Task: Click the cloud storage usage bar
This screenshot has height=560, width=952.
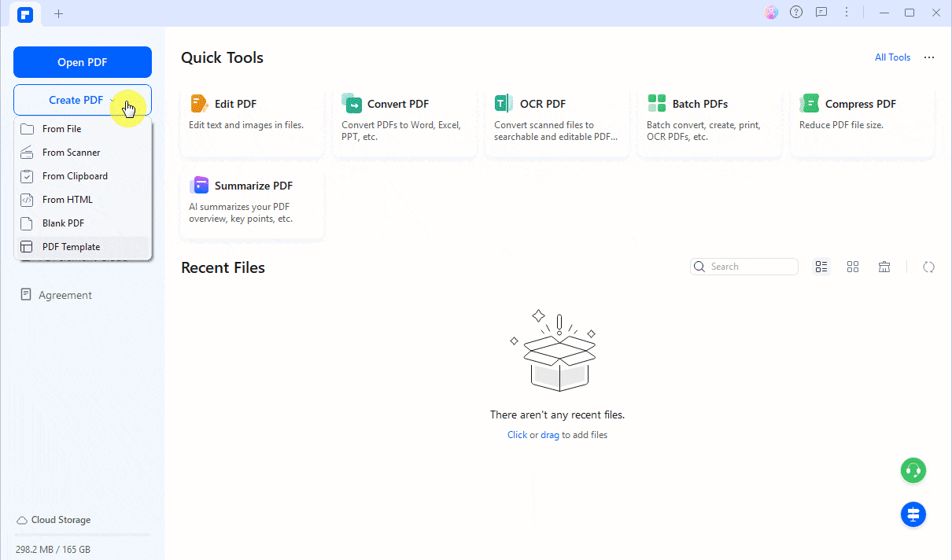Action: [83, 535]
